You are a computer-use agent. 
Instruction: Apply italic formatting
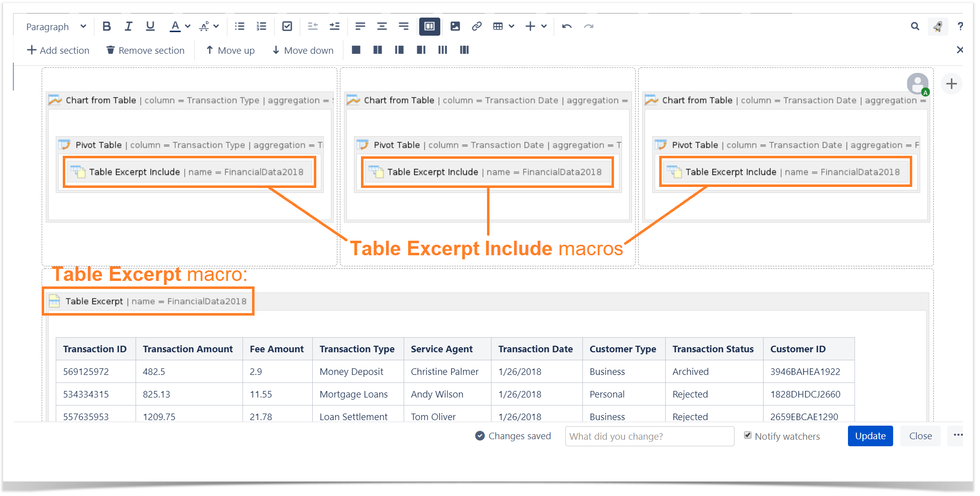(x=129, y=26)
